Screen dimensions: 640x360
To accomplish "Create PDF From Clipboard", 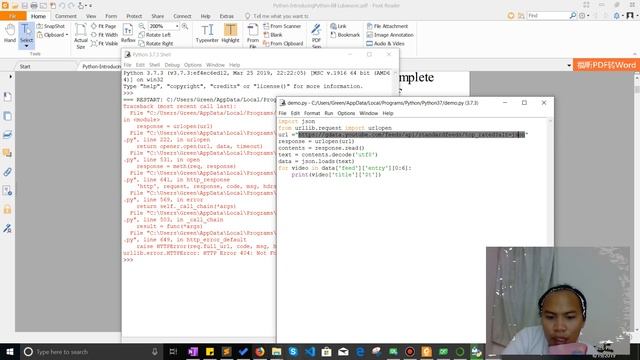I will click(283, 43).
